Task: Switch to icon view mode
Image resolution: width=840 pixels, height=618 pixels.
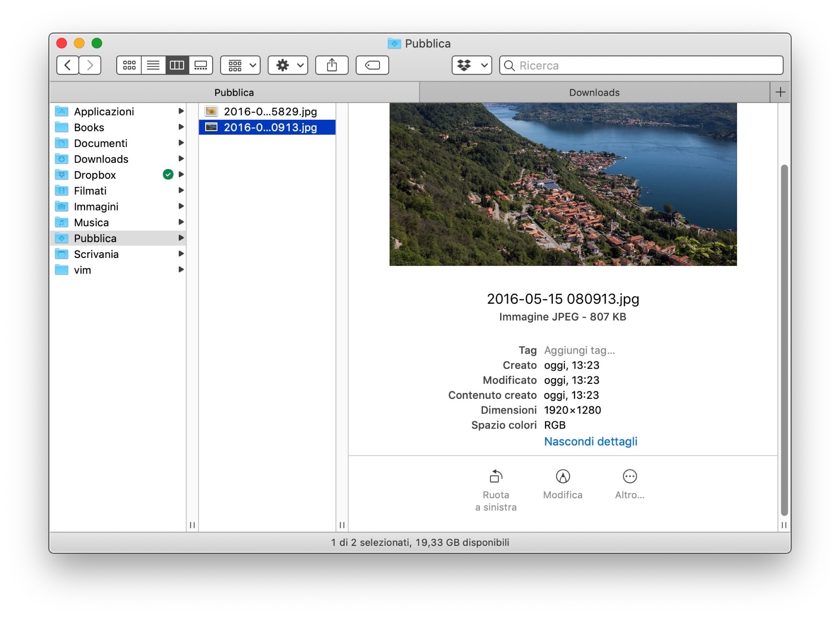Action: tap(129, 65)
